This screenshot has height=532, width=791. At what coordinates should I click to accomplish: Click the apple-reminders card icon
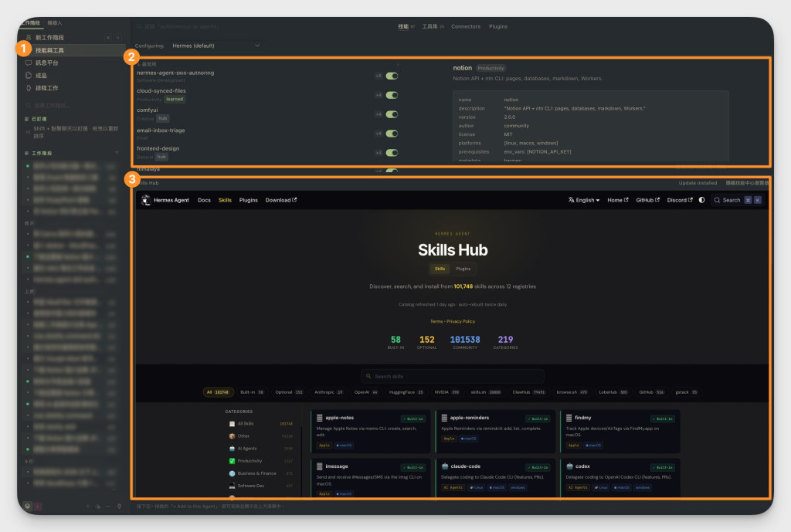click(444, 418)
